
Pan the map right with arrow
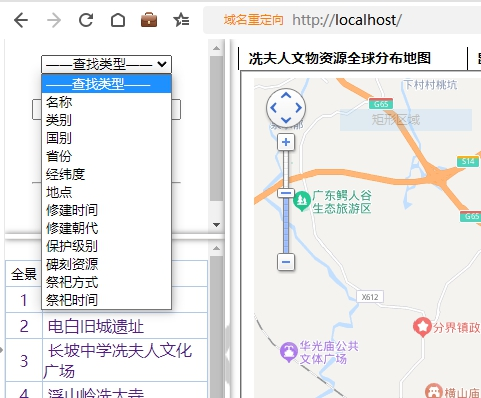(x=299, y=108)
